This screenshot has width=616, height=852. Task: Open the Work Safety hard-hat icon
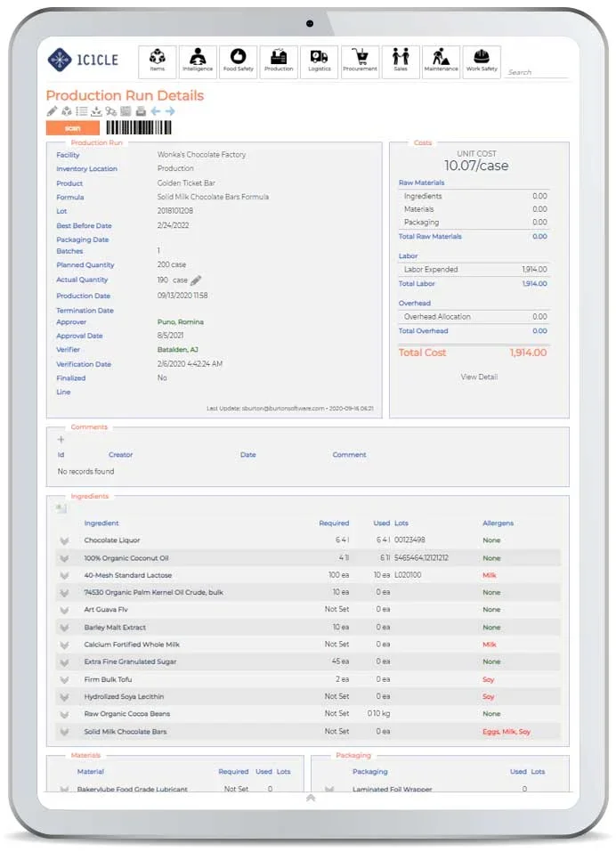(x=482, y=61)
